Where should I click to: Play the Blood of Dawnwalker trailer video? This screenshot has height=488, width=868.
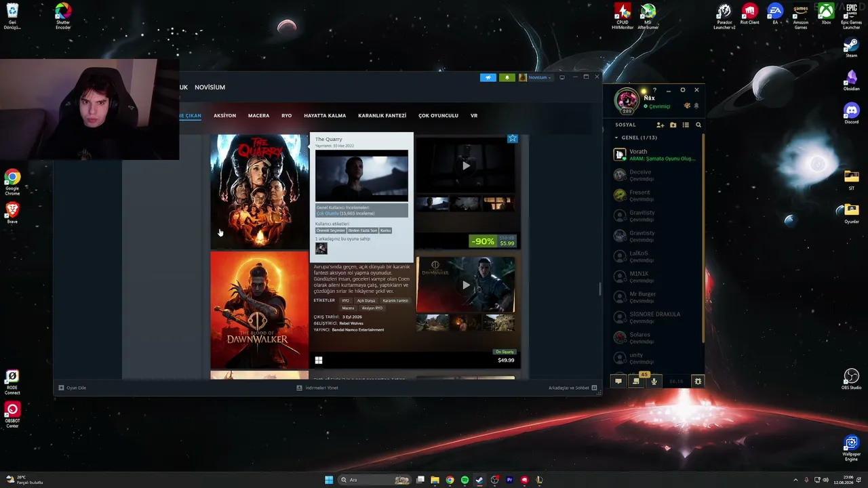point(465,285)
